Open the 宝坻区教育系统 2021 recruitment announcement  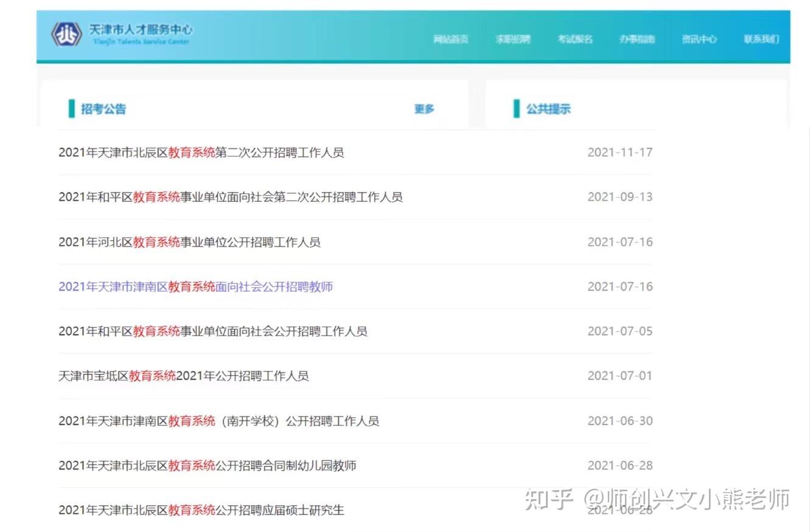pyautogui.click(x=184, y=376)
